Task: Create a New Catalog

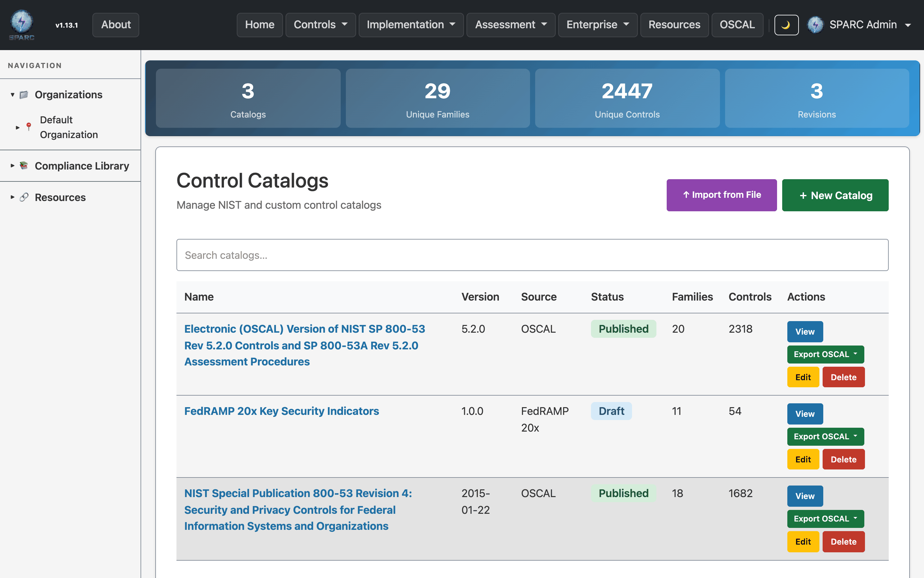Action: (x=835, y=195)
